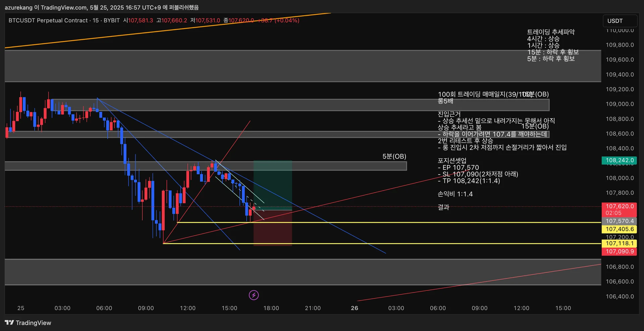The height and width of the screenshot is (331, 644).
Task: Click the red stop-loss zone of the long position
Action: (272, 228)
